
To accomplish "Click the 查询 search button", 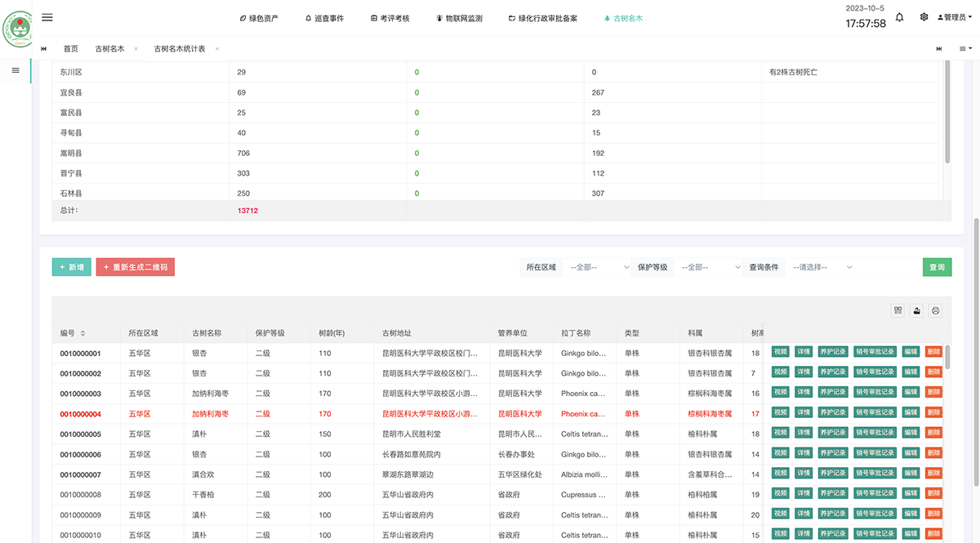I will click(937, 267).
